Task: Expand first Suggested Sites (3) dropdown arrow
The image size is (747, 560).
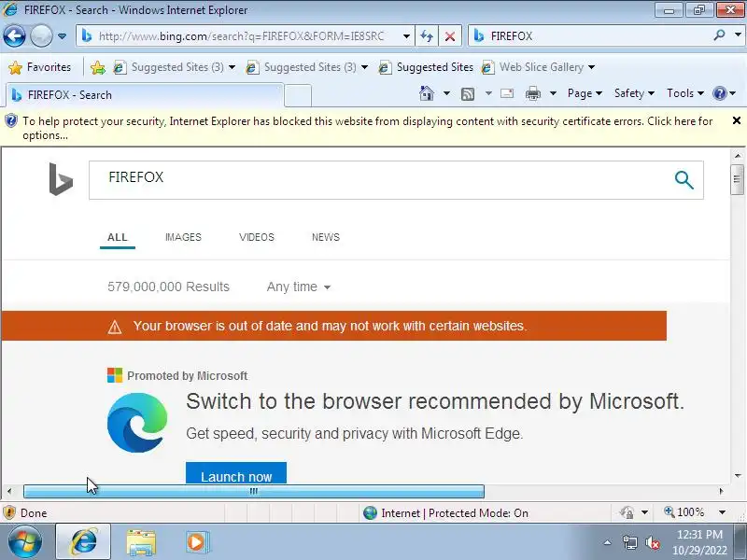Action: [232, 67]
